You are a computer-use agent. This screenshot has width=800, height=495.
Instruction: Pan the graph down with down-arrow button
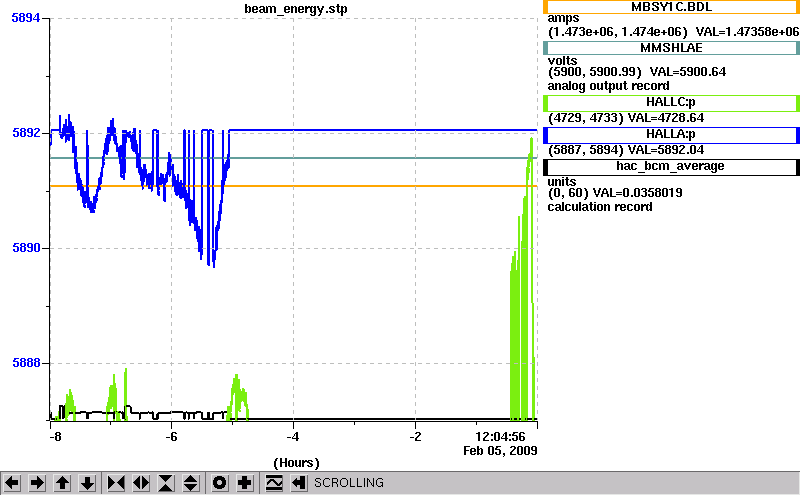point(87,483)
